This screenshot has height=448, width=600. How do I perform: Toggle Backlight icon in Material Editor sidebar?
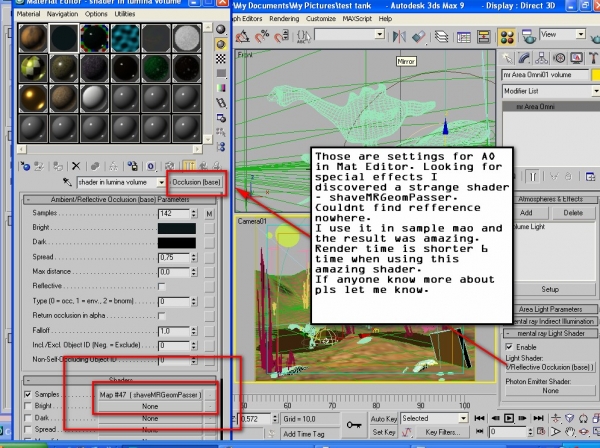tap(221, 44)
